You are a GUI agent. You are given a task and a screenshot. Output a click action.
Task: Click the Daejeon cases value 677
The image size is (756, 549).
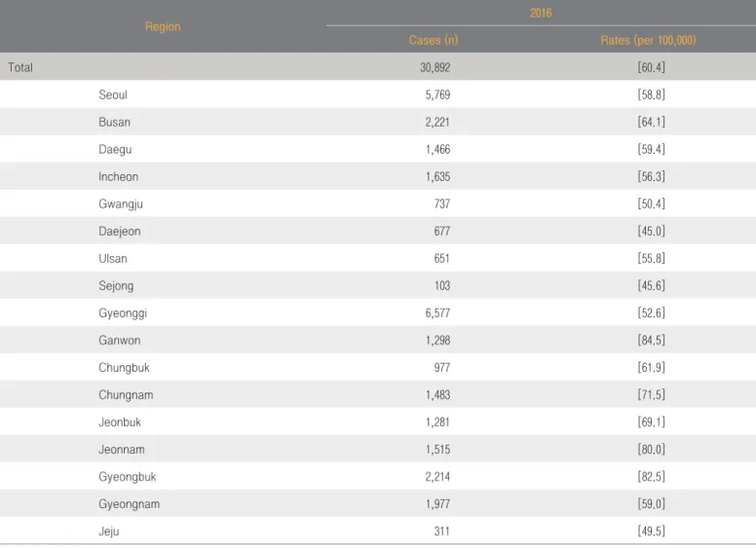tap(441, 232)
